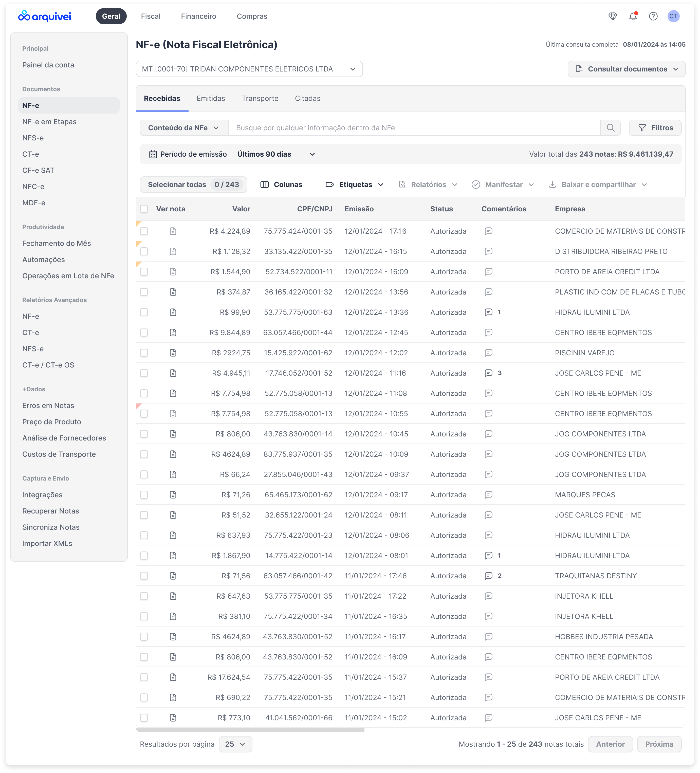Switch to the Compras top tab
700x773 pixels.
[252, 16]
